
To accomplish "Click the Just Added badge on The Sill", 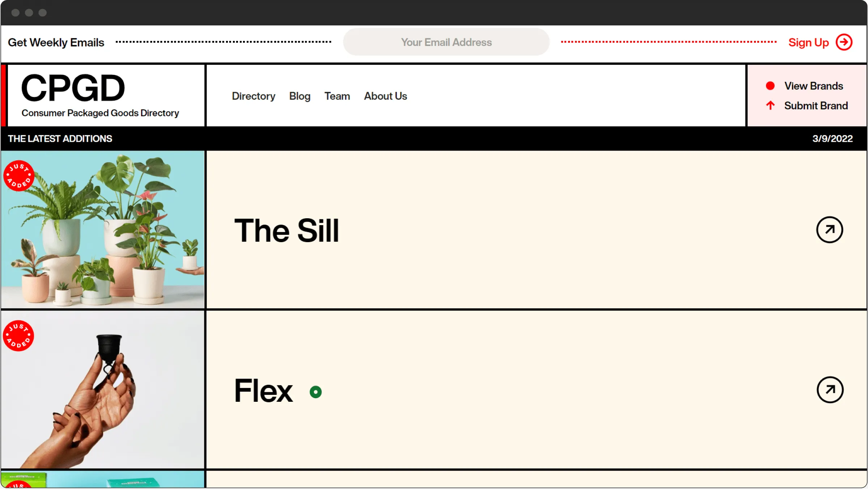I will [18, 175].
